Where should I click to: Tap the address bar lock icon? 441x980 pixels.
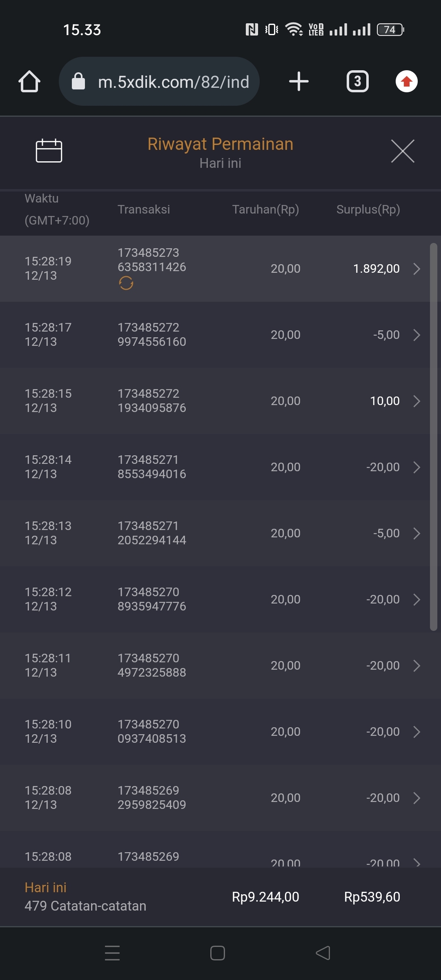coord(78,81)
